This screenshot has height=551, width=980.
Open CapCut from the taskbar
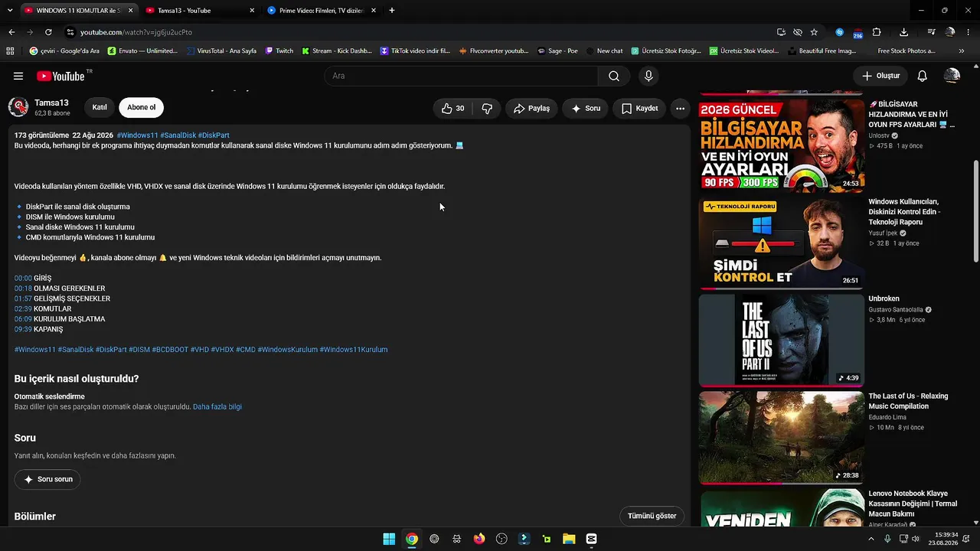click(591, 539)
